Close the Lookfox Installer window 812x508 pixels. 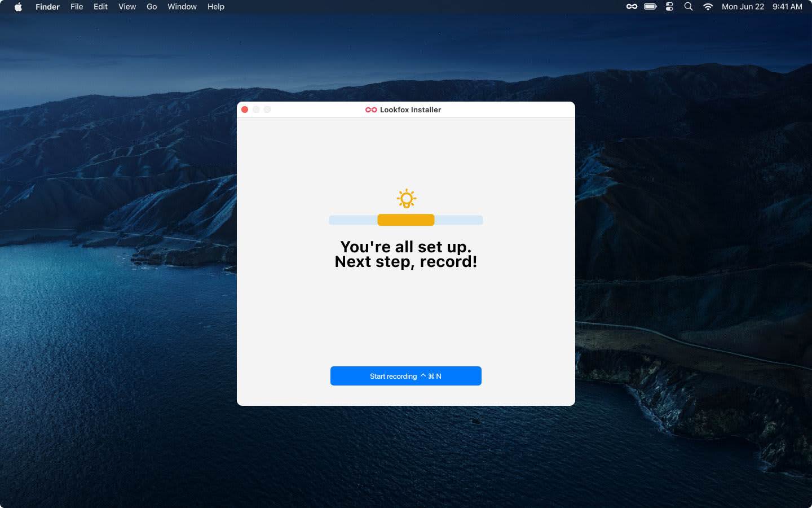pyautogui.click(x=245, y=110)
